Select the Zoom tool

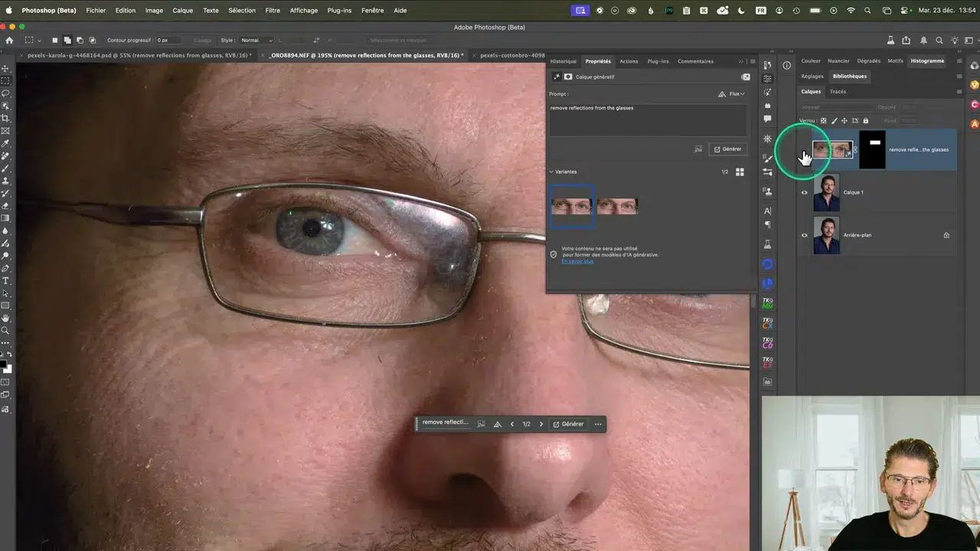tap(5, 331)
